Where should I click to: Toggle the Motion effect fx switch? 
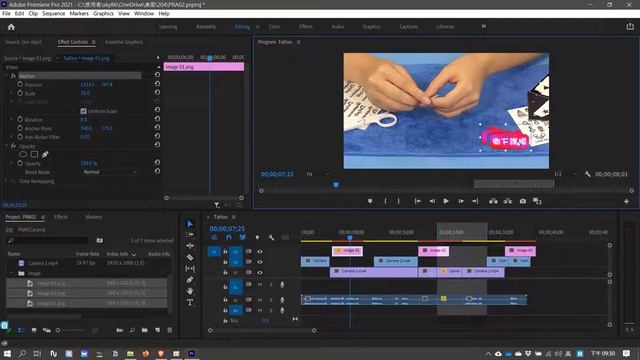coord(13,76)
